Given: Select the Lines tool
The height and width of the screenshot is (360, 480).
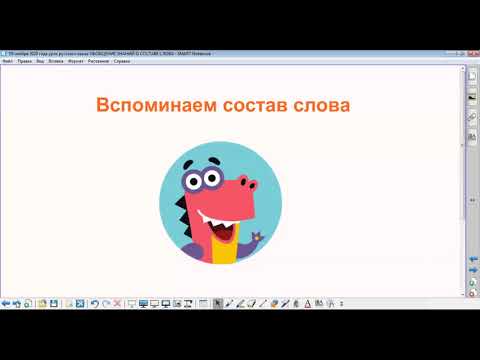Looking at the screenshot, I should click(x=263, y=304).
